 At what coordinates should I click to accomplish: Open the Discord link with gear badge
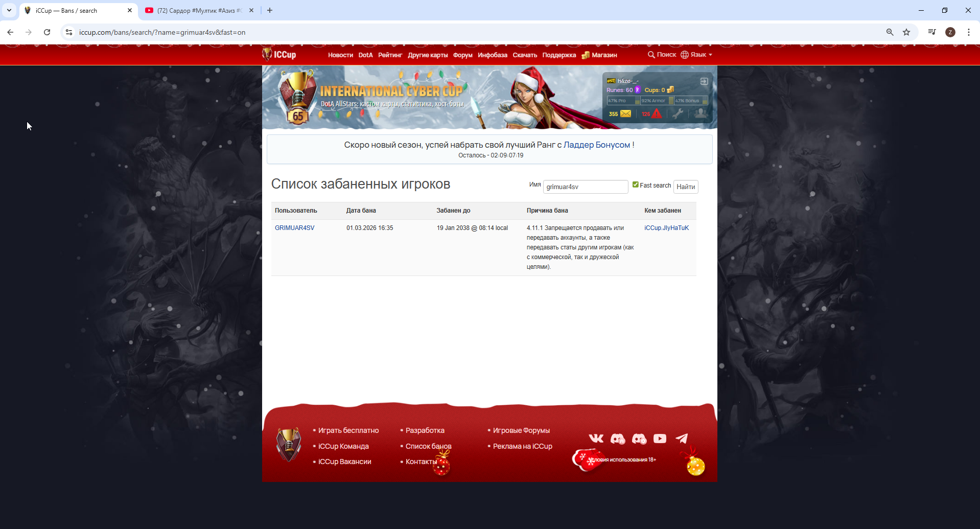point(639,439)
